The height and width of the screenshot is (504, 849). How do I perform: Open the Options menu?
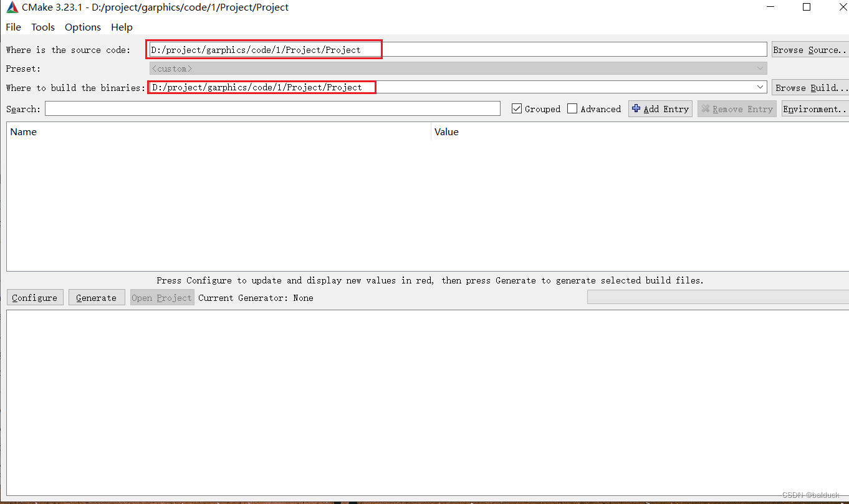click(82, 27)
